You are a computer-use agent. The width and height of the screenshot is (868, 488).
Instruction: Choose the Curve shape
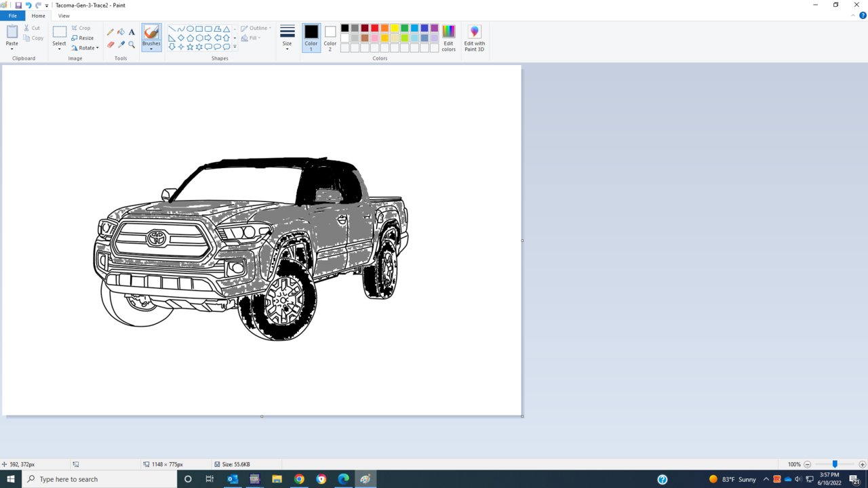tap(181, 29)
